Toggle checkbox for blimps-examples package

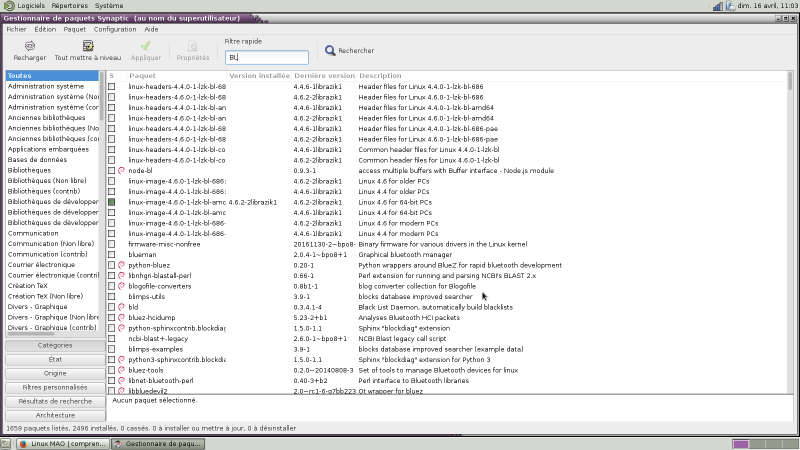(x=112, y=349)
